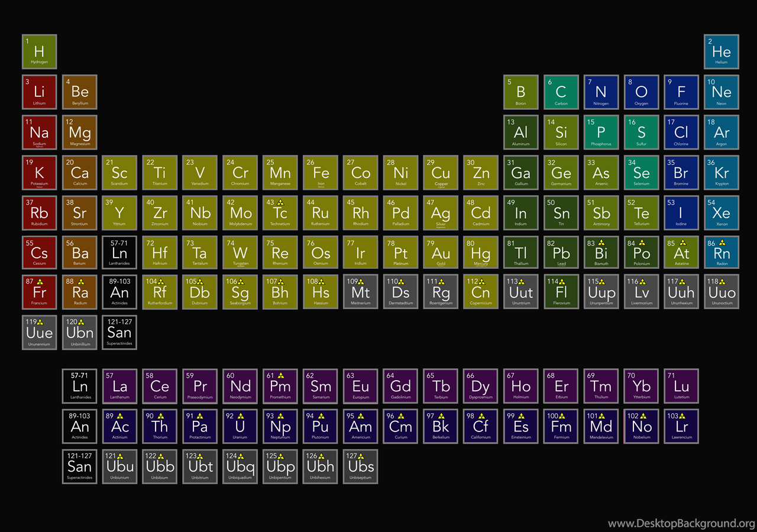The height and width of the screenshot is (532, 757).
Task: Click the Plutonium (Pu) tile
Action: (x=321, y=426)
